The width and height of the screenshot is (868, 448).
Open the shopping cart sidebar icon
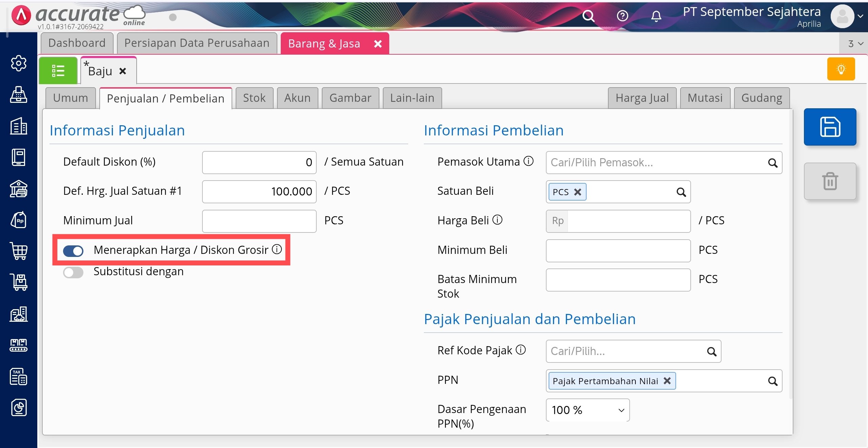[x=19, y=251]
